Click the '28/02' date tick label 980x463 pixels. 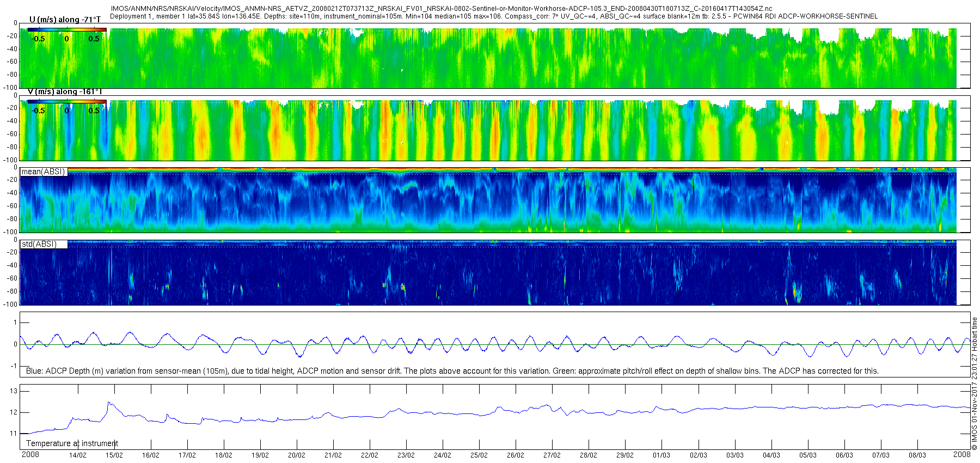[589, 455]
